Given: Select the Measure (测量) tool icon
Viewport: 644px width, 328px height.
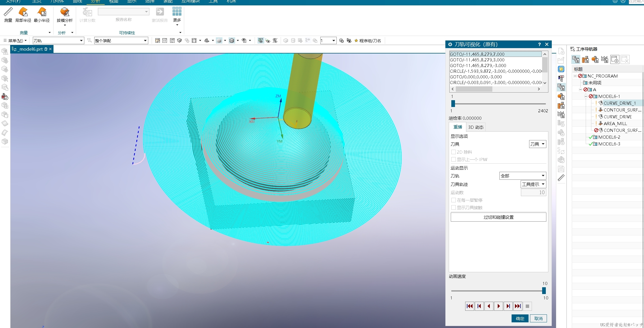Looking at the screenshot, I should click(x=8, y=12).
